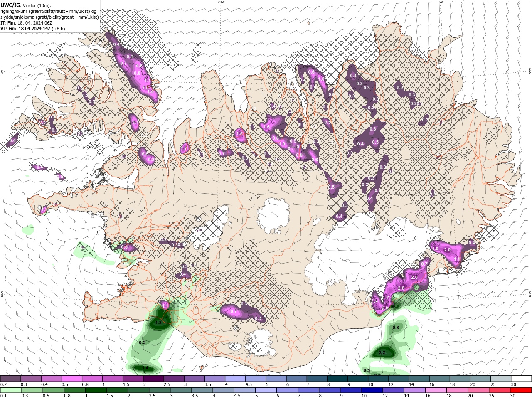
Task: Select the pale green 0.1 rain legend swatch
Action: [x=11, y=390]
